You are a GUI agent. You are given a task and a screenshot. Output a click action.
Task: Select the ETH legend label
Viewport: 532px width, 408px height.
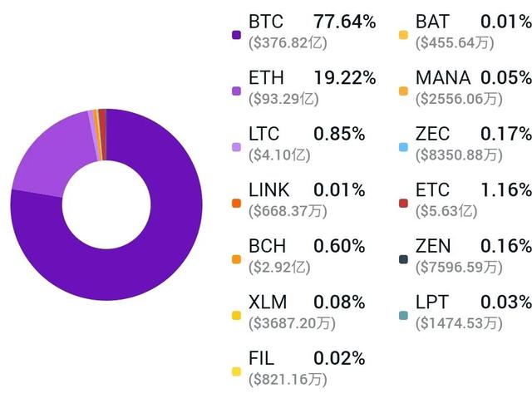coord(266,78)
